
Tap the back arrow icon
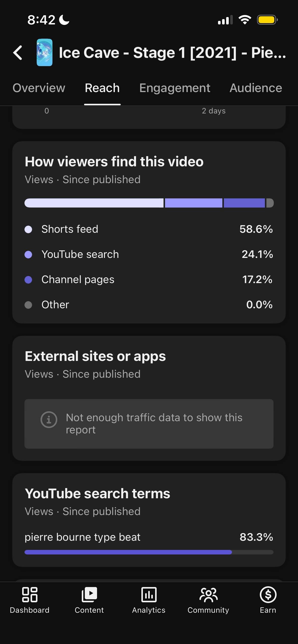(18, 53)
